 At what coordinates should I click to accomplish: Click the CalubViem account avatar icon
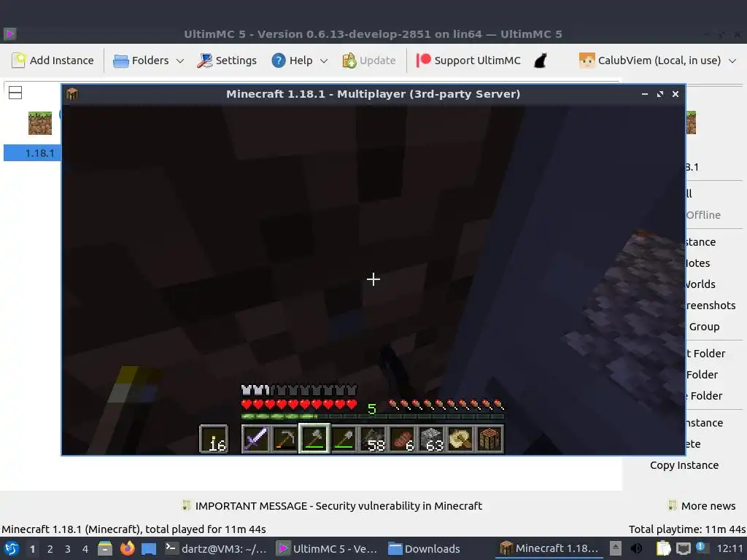click(x=587, y=61)
